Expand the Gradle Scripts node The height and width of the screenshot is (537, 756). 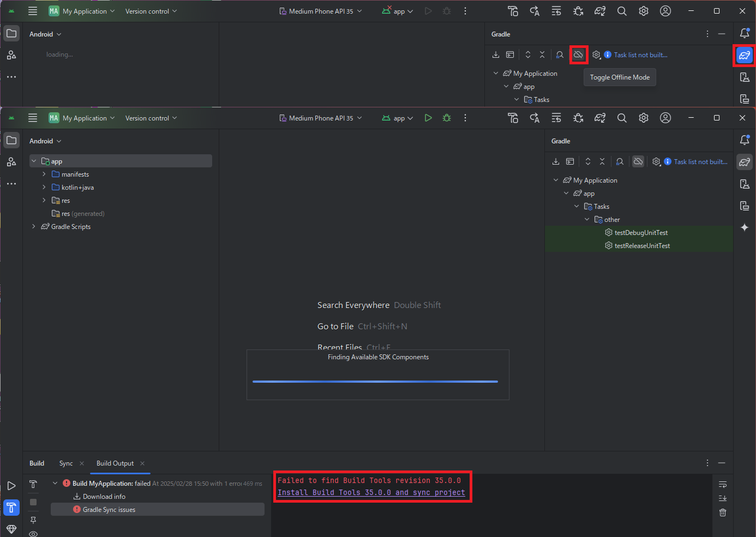[34, 227]
